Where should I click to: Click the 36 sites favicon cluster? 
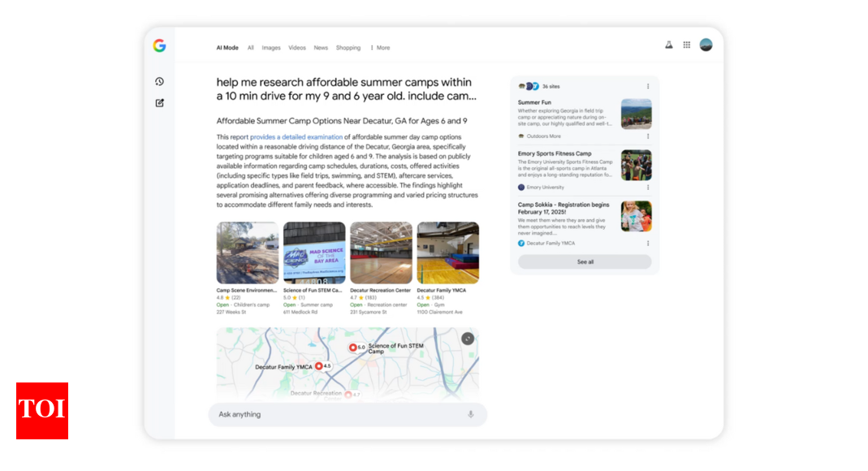[529, 86]
